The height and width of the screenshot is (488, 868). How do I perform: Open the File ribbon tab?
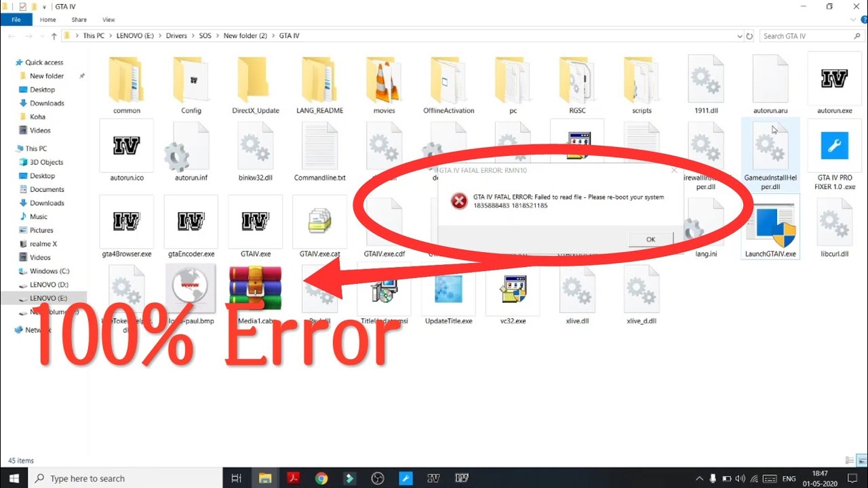(x=16, y=20)
